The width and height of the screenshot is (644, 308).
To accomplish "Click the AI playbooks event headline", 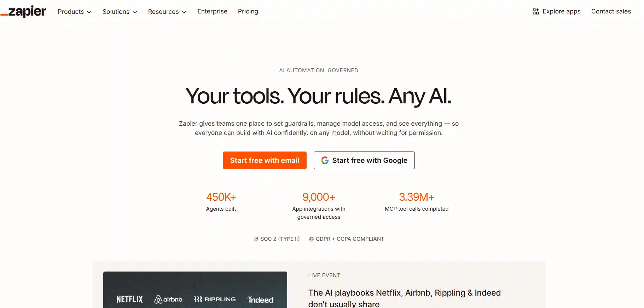I will pyautogui.click(x=404, y=297).
